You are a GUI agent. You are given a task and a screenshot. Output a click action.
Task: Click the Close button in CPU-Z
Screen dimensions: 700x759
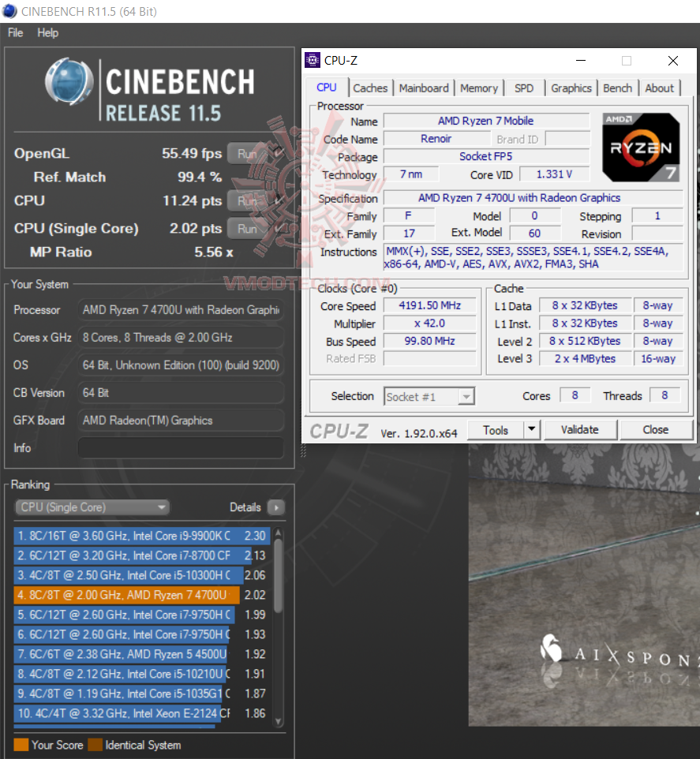coord(656,430)
